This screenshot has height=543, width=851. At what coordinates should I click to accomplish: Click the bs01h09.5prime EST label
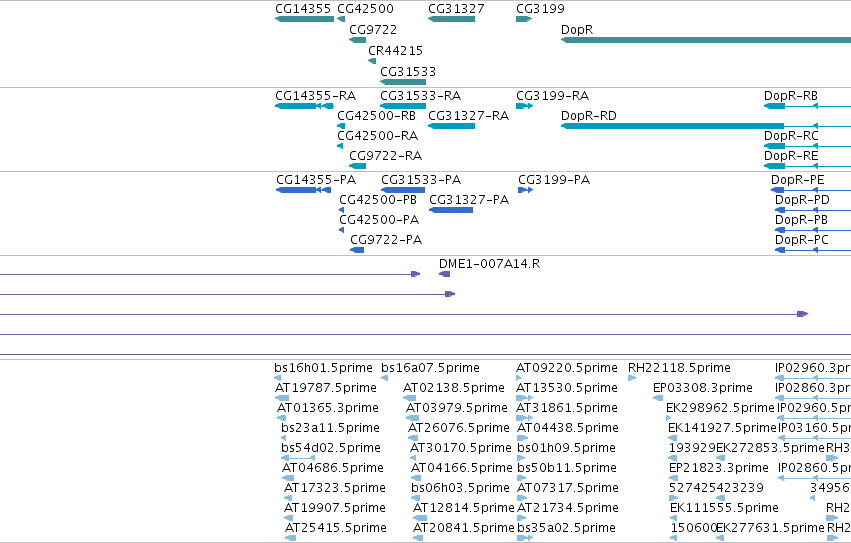point(566,449)
